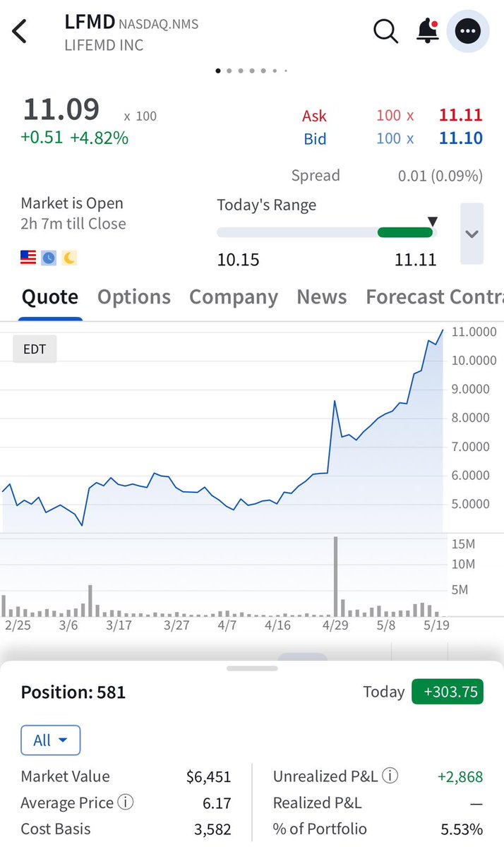Tap the Unrealized P&L +2,868 value
Screen dimensions: 504x847
click(460, 776)
